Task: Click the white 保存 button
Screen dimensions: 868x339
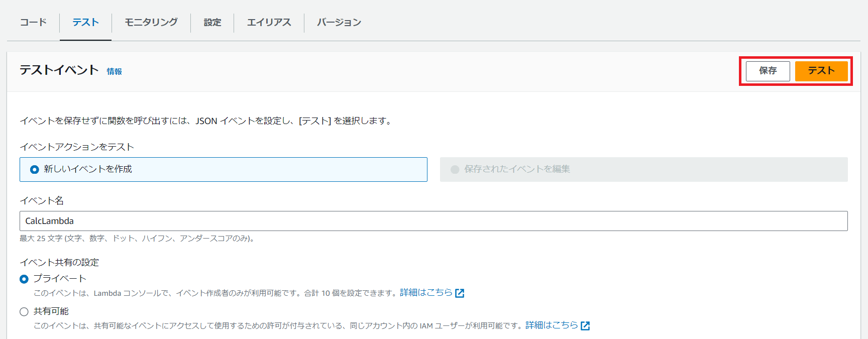Action: click(768, 71)
